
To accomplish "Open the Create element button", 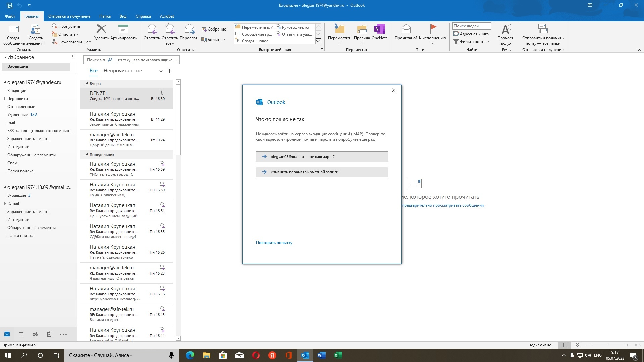I will [36, 35].
